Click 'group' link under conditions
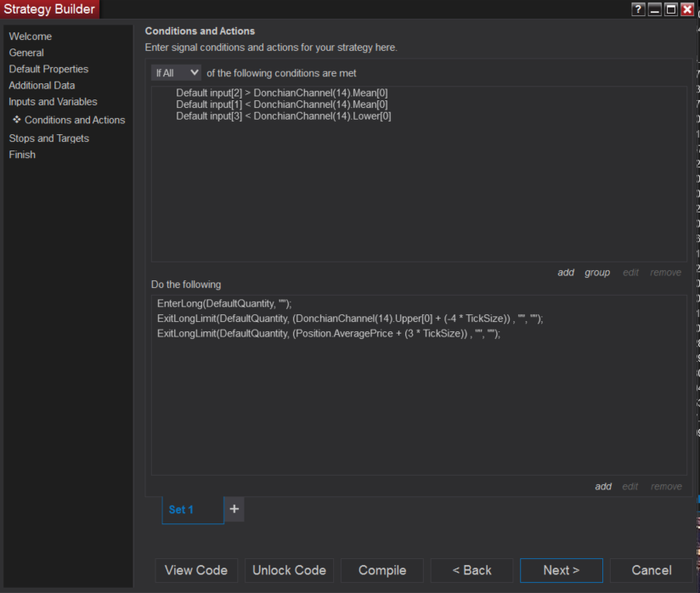This screenshot has height=593, width=700. [597, 273]
